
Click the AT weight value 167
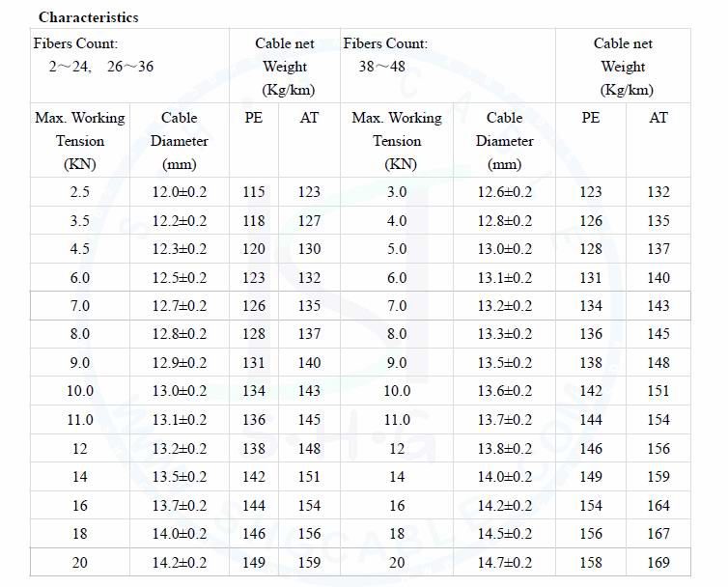coord(658,534)
